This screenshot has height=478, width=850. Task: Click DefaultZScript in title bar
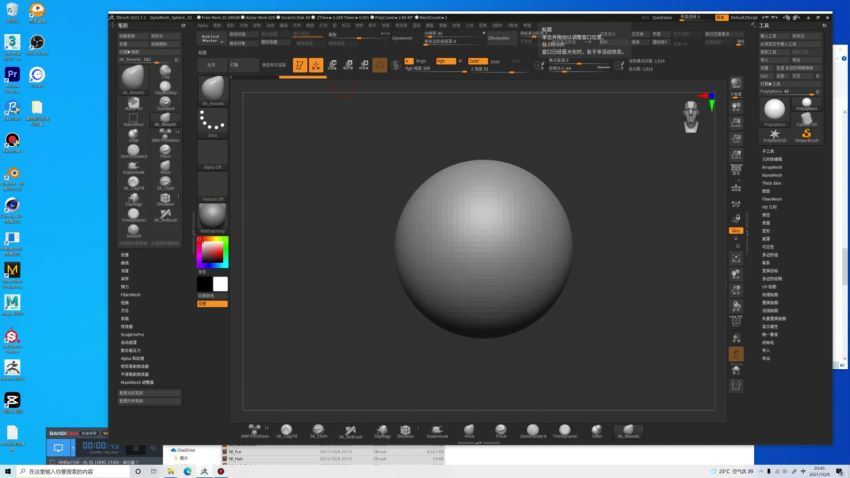[744, 17]
